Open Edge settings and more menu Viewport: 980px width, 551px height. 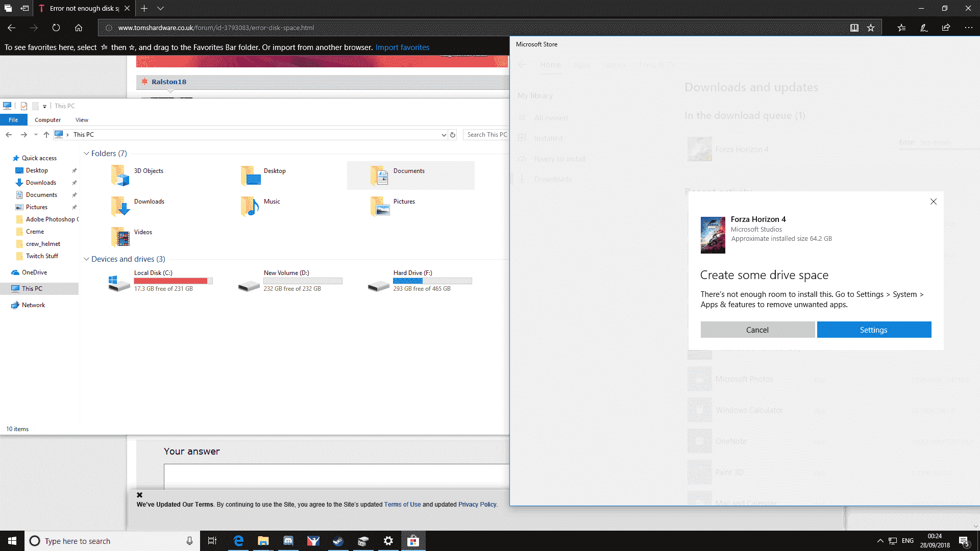968,28
